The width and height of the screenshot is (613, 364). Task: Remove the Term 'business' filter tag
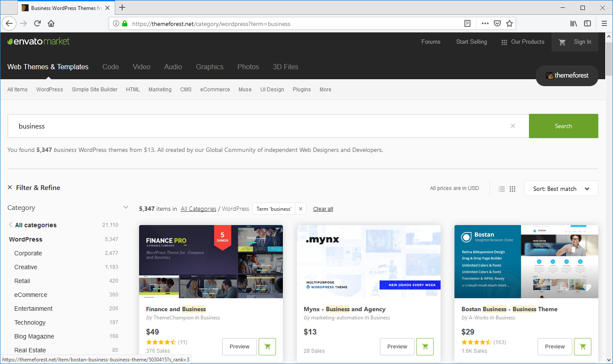click(x=301, y=209)
